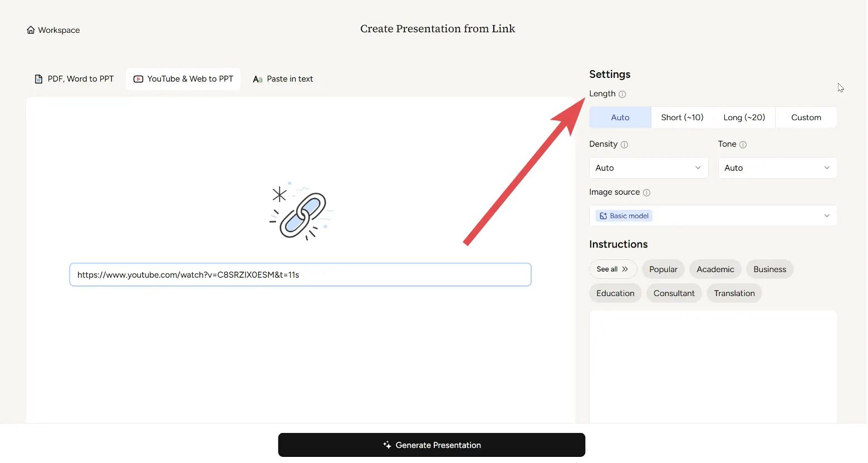The image size is (868, 463).
Task: Select the Auto length option
Action: [620, 117]
